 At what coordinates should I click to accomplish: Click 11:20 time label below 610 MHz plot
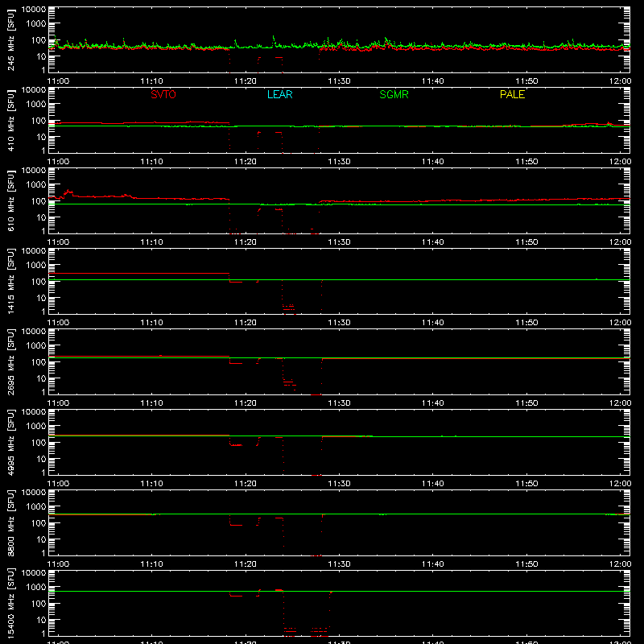[x=246, y=242]
